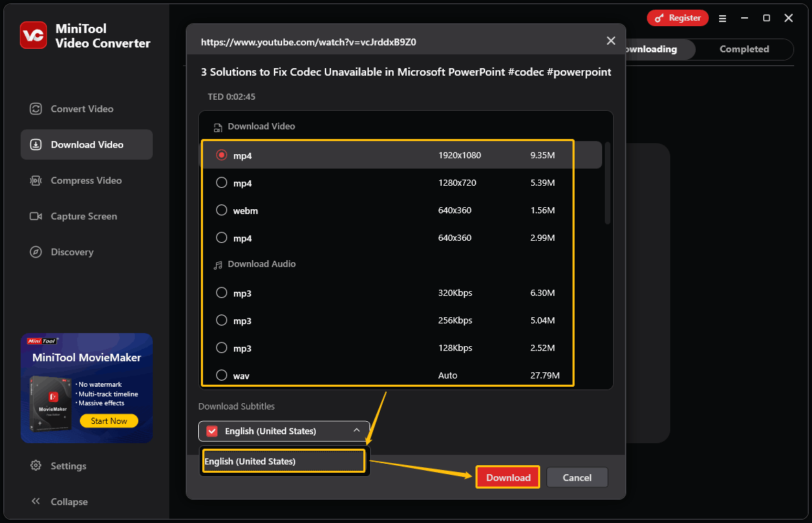Click the Register button
812x523 pixels.
(x=677, y=18)
